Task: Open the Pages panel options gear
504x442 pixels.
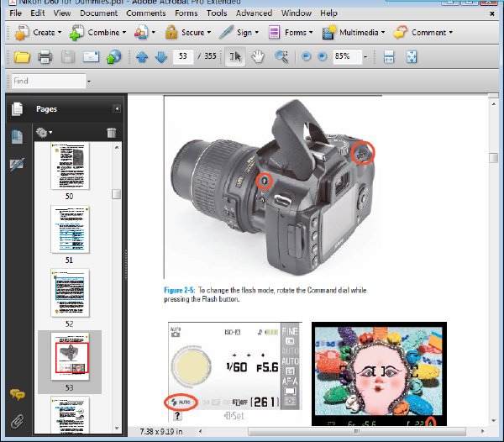Action: [44, 133]
